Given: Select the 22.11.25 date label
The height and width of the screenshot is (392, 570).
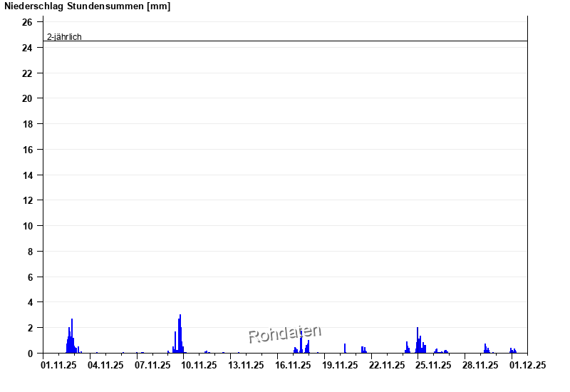Looking at the screenshot, I should [x=386, y=366].
